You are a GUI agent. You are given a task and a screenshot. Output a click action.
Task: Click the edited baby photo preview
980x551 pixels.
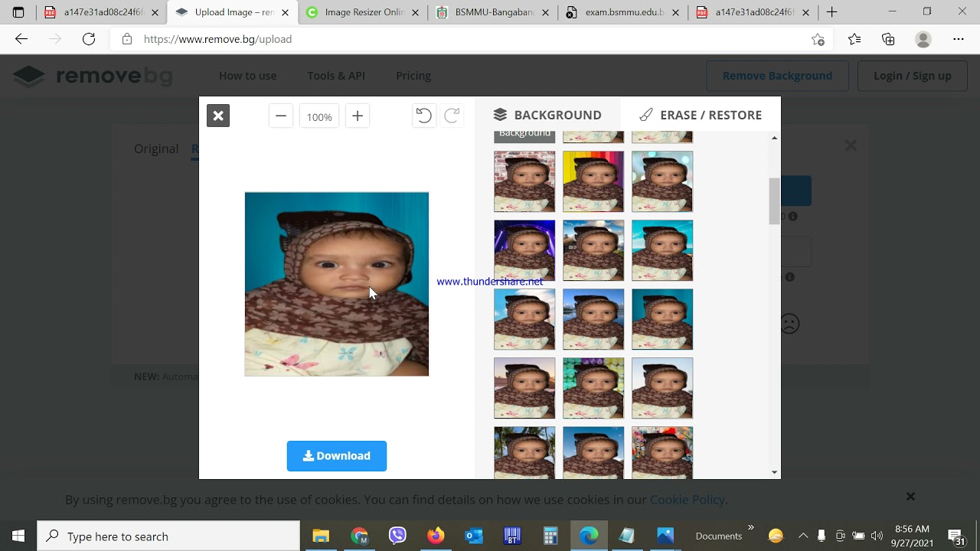(x=337, y=284)
